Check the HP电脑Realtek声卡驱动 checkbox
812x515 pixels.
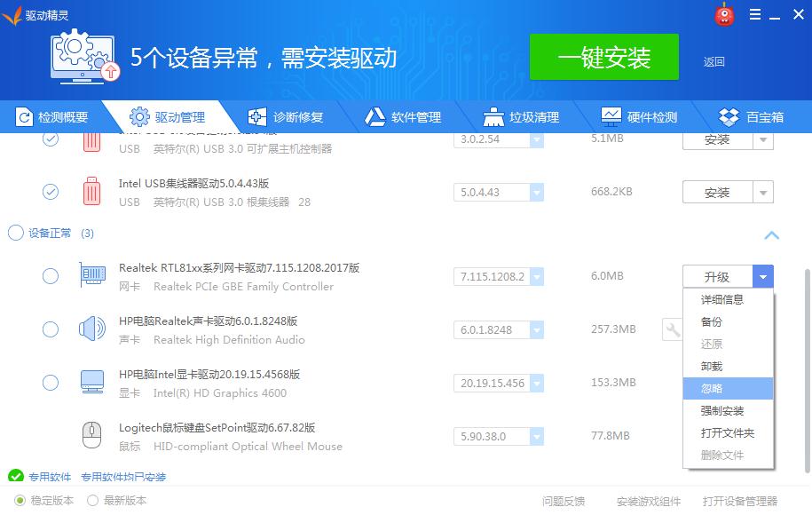[x=51, y=329]
